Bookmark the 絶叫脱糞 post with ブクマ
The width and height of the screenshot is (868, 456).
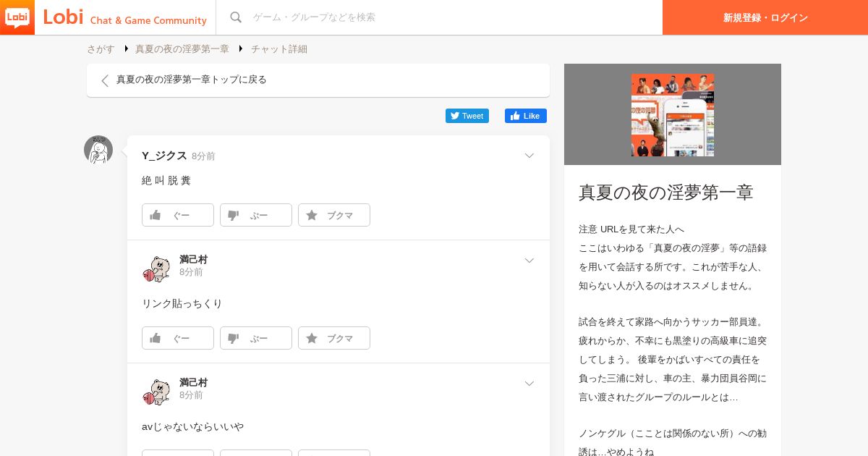[x=334, y=215]
